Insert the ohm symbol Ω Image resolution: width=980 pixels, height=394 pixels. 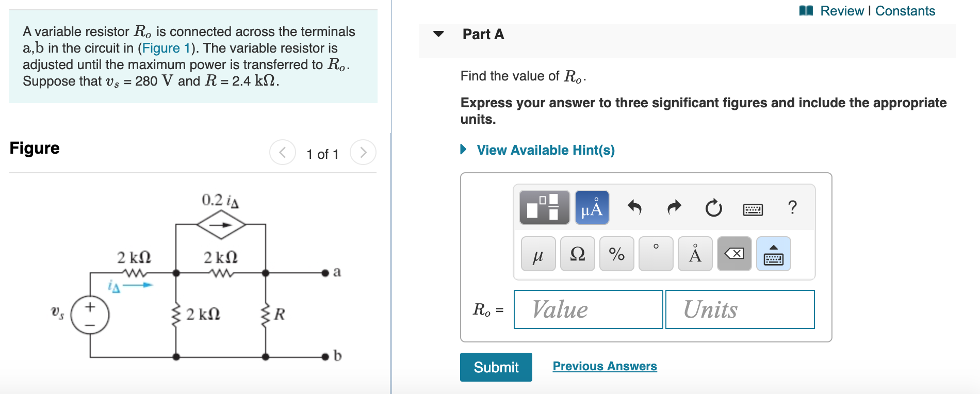[x=577, y=254]
